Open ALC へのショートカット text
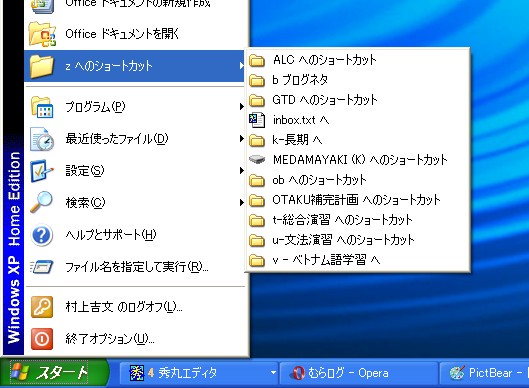The image size is (529, 388). pos(325,60)
